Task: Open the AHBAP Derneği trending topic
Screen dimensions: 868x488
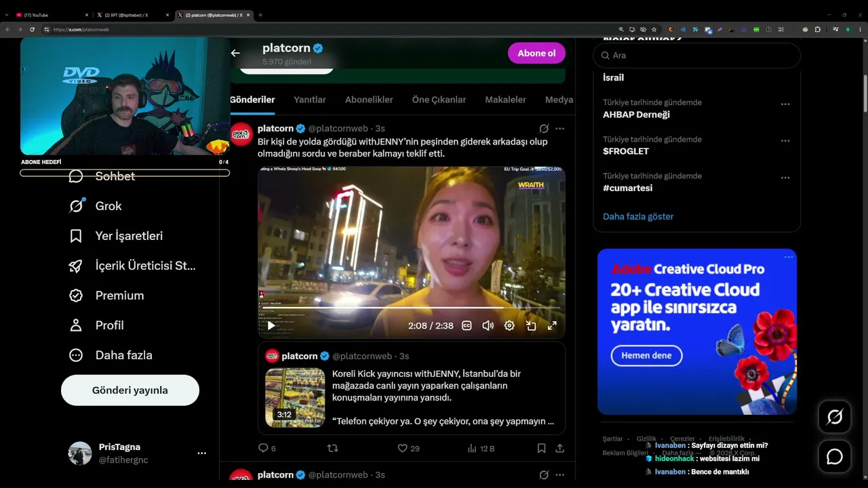Action: pyautogui.click(x=636, y=115)
